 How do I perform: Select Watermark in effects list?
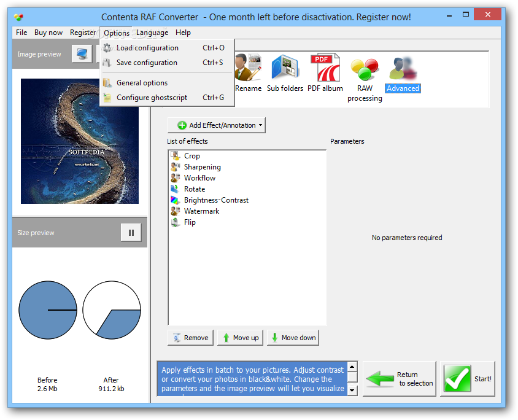(x=201, y=211)
